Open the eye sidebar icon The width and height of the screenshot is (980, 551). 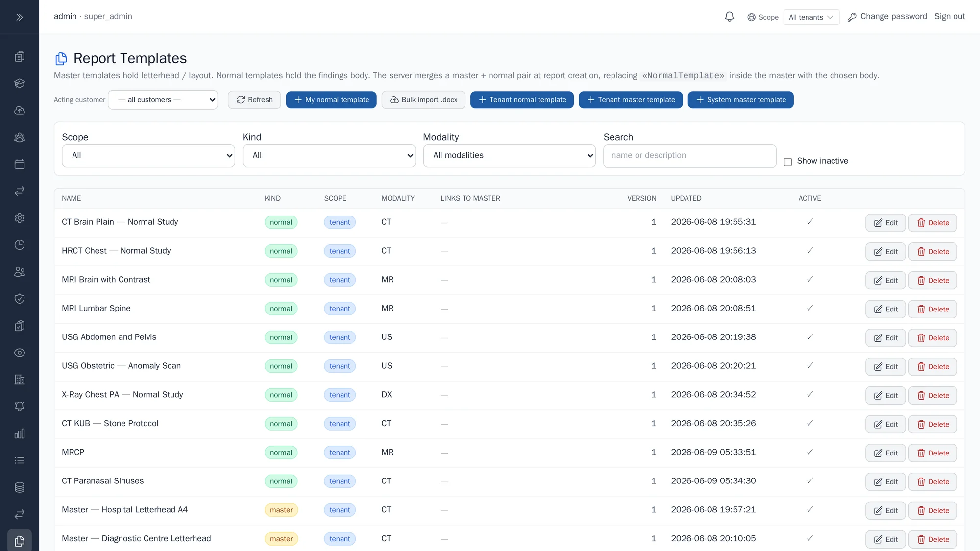click(19, 353)
